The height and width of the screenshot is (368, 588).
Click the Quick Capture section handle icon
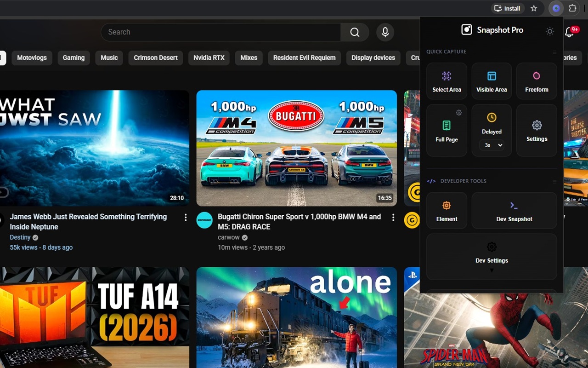[x=554, y=52]
